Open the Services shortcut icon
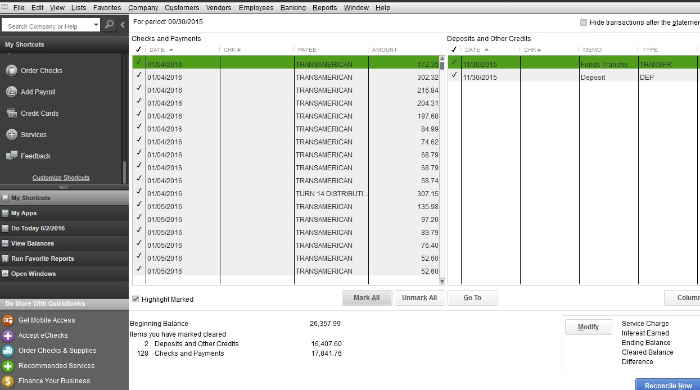Viewport: 700px width, 390px height. coord(11,134)
